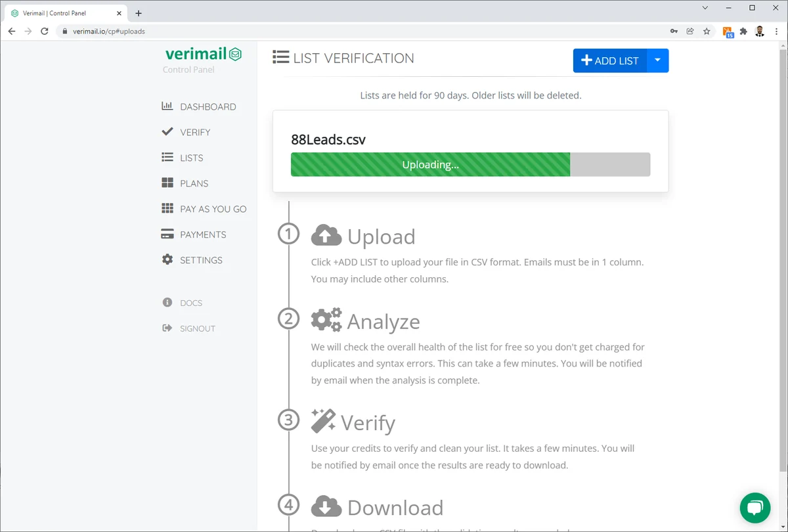
Task: Open the tab search chevron in title bar
Action: pyautogui.click(x=705, y=8)
